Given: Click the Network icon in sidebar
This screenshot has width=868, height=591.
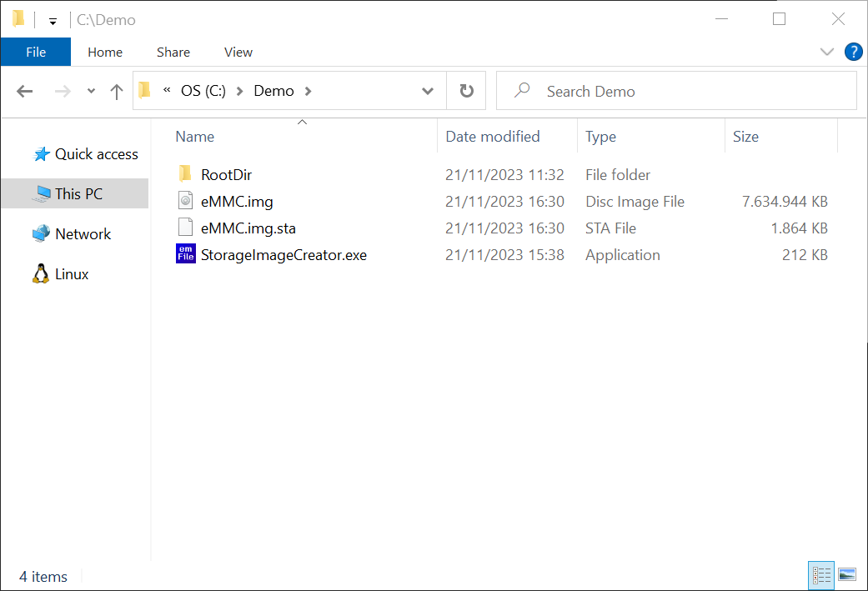Looking at the screenshot, I should coord(41,234).
